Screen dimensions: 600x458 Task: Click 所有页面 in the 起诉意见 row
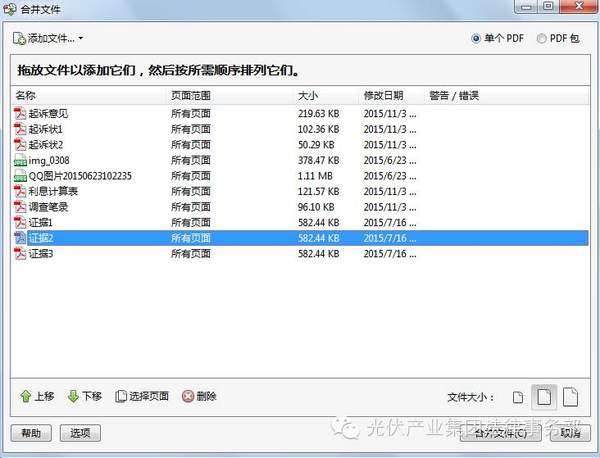coord(191,114)
